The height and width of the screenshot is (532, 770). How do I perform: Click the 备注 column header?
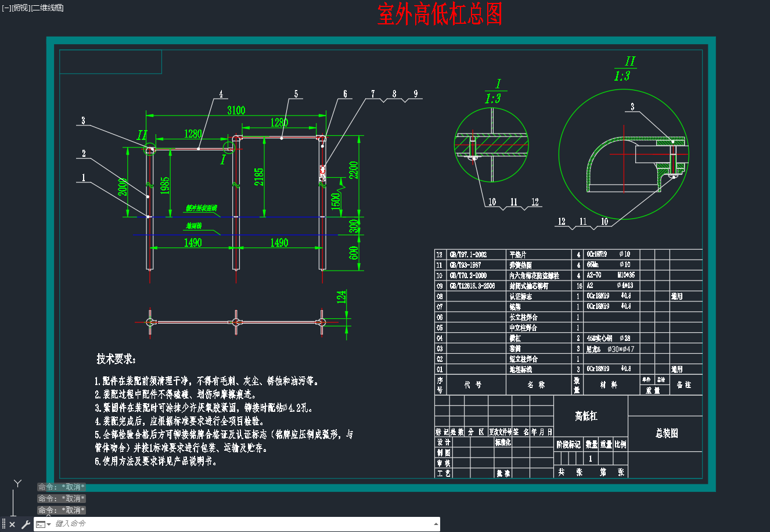point(684,384)
